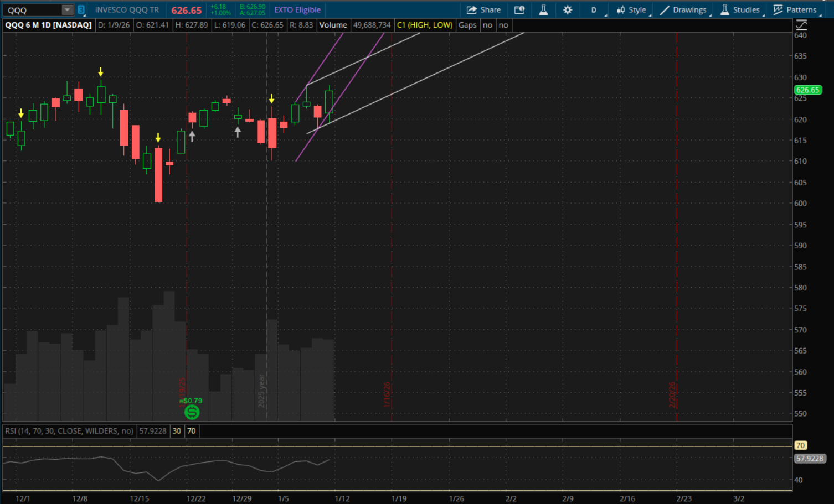
Task: Click the blue linked-symbol number 3 icon
Action: tap(81, 10)
